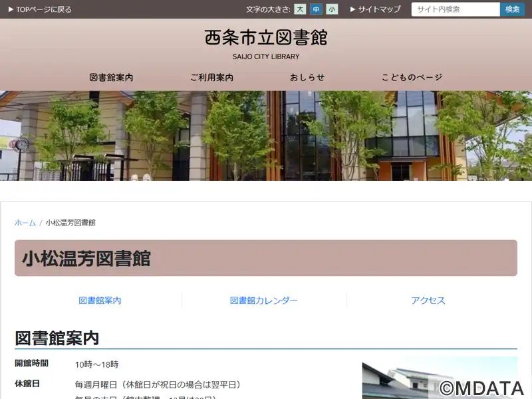
Task: Open the こどものページ menu
Action: pyautogui.click(x=412, y=77)
